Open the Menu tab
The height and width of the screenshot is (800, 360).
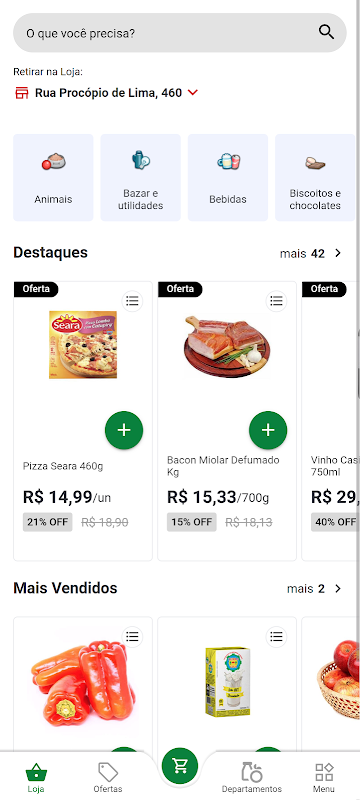click(x=324, y=778)
